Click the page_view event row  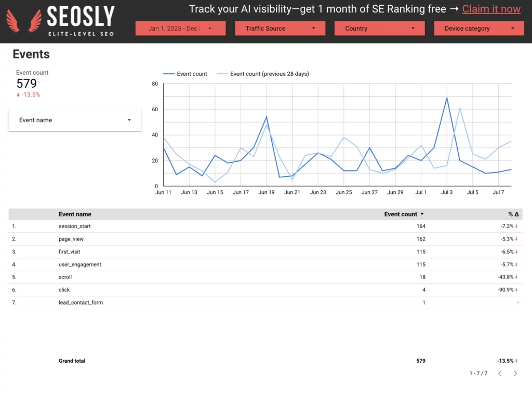265,239
